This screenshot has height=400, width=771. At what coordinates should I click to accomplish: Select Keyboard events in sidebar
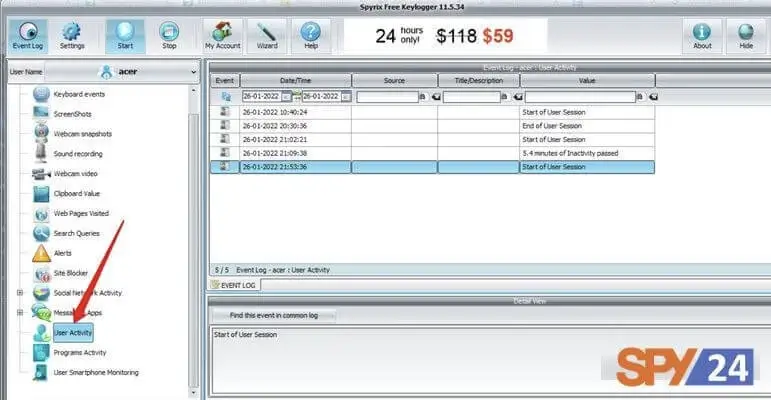coord(79,94)
